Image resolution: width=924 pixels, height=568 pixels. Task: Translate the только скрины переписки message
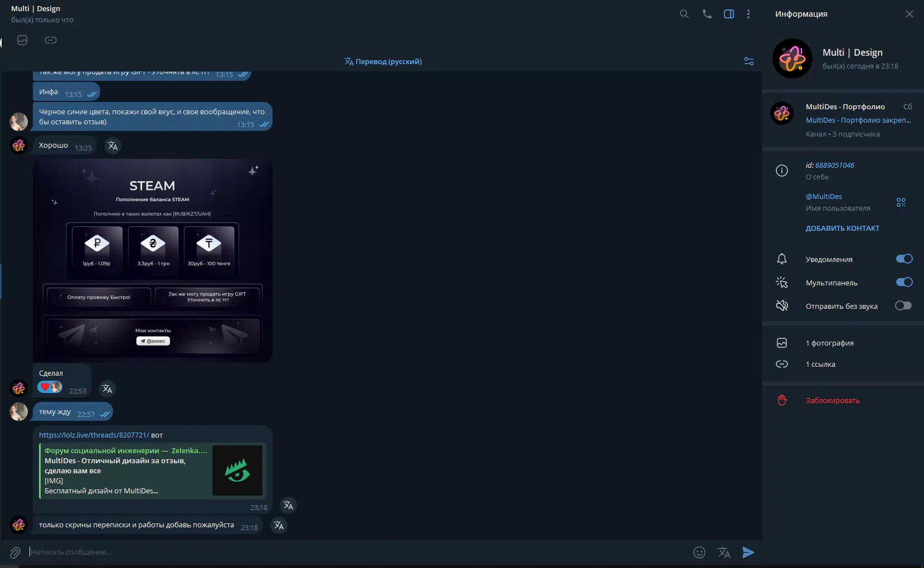tap(279, 526)
